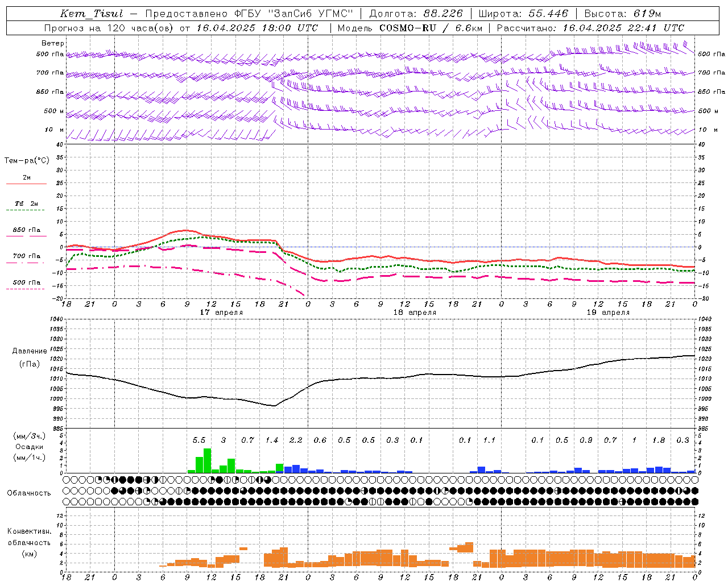The height and width of the screenshot is (582, 728).
Task: Click the 500 гПа label in temperature legend
Action: point(27,282)
